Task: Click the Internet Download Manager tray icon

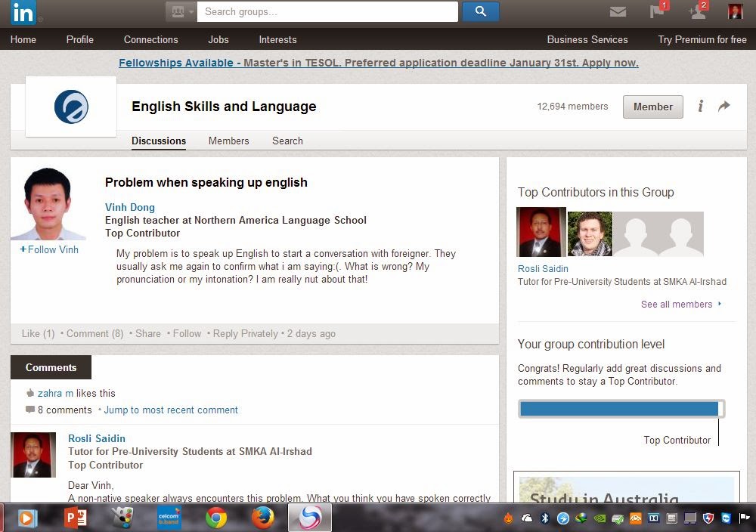Action: point(581,518)
